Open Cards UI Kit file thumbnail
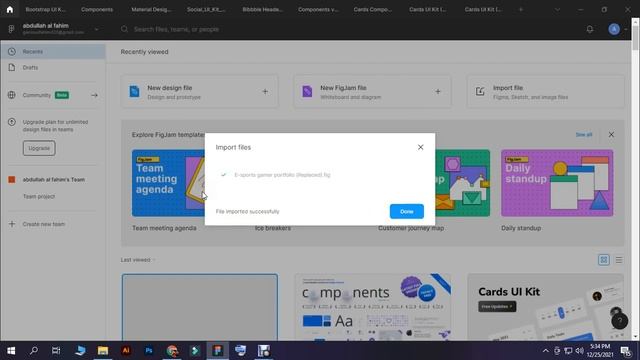The width and height of the screenshot is (640, 360). click(x=545, y=307)
